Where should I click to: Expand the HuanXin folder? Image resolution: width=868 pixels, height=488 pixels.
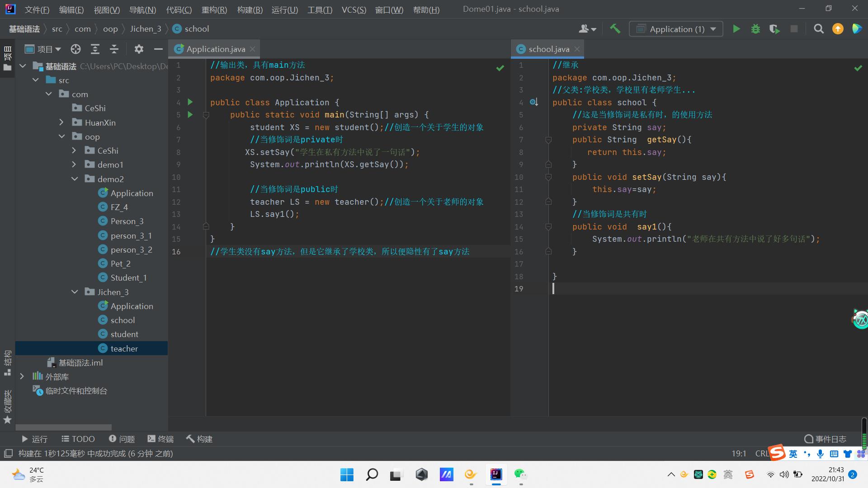coord(61,122)
